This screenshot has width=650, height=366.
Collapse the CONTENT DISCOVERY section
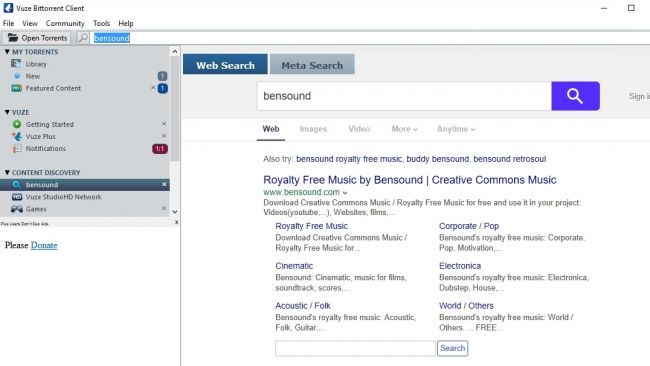tap(7, 172)
